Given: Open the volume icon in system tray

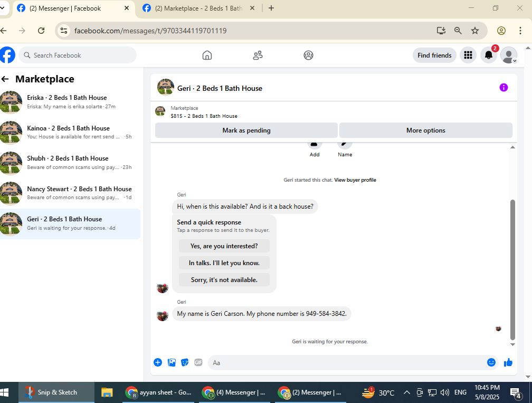Looking at the screenshot, I should [444, 392].
